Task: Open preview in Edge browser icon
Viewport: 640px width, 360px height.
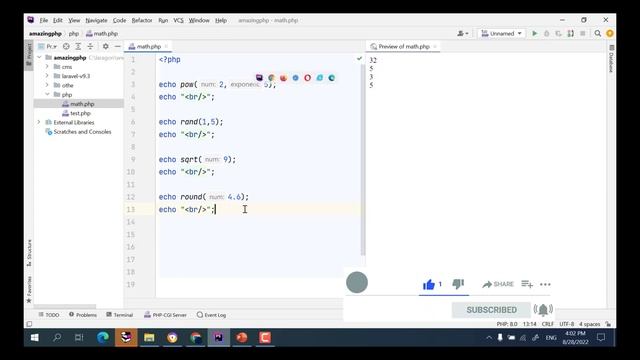Action: click(x=331, y=78)
